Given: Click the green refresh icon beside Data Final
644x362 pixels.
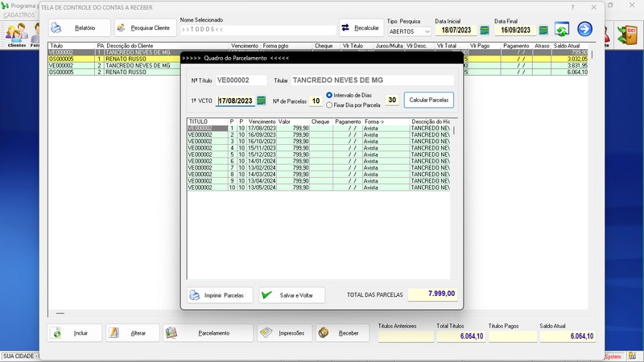Looking at the screenshot, I should tap(562, 30).
